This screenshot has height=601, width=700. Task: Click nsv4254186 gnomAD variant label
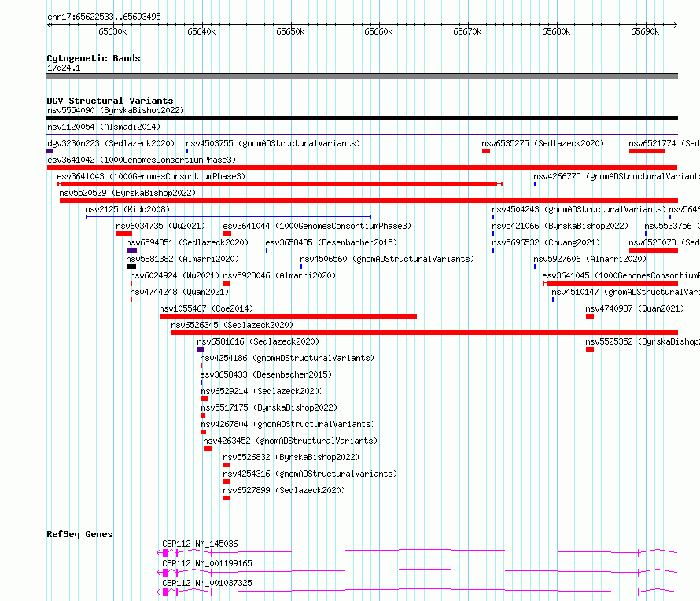[x=287, y=358]
